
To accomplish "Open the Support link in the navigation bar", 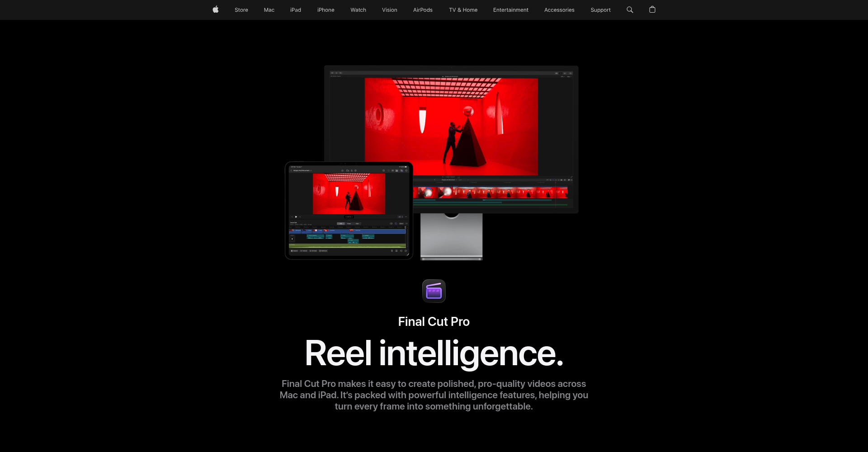I will tap(600, 9).
